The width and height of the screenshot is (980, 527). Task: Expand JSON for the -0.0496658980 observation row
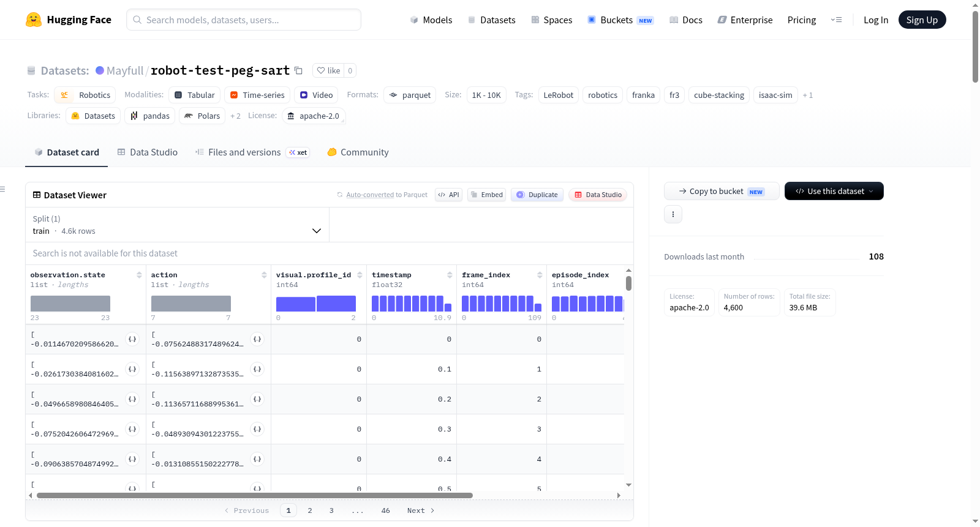pyautogui.click(x=132, y=399)
